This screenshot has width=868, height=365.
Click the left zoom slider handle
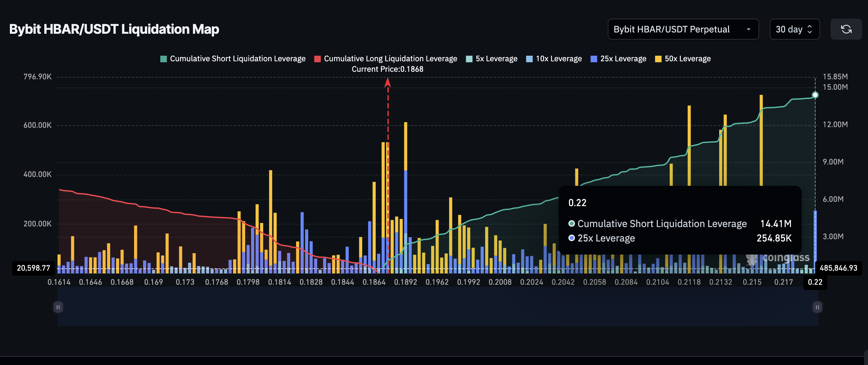pos(58,307)
